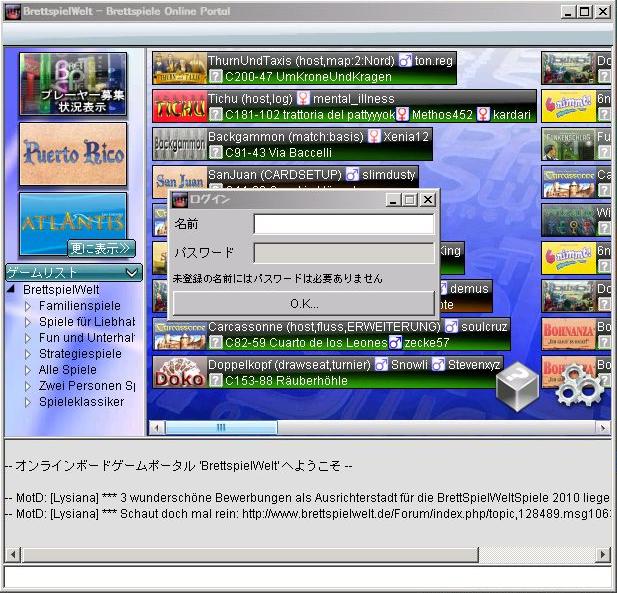The image size is (617, 593).
Task: Click the Dominion thumbnail at top right
Action: (568, 68)
